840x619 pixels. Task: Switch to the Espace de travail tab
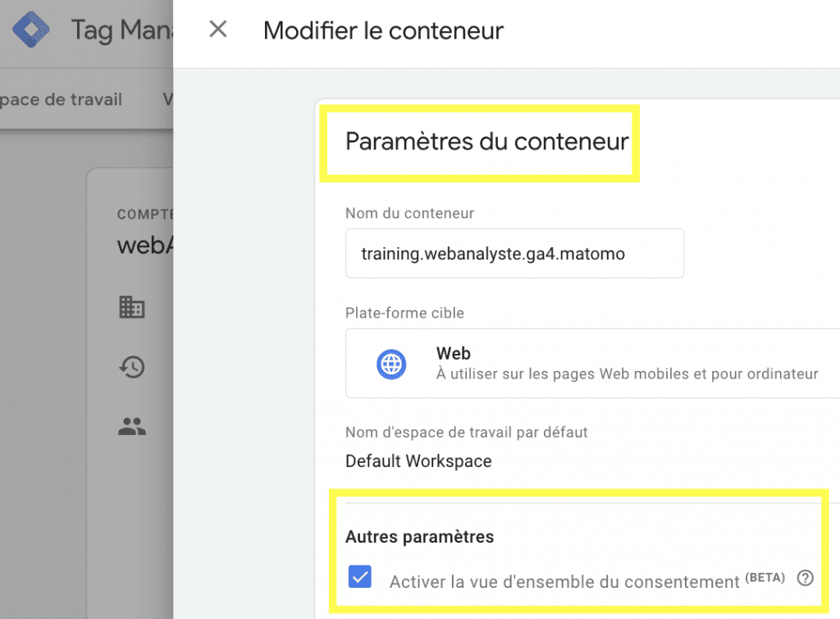pos(62,99)
